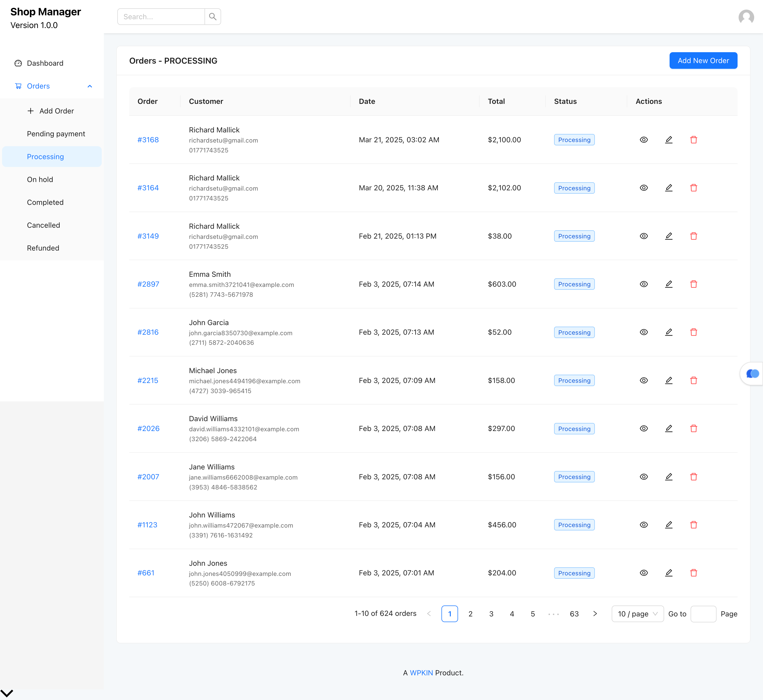
Task: View order #2026 with eye icon
Action: [644, 428]
